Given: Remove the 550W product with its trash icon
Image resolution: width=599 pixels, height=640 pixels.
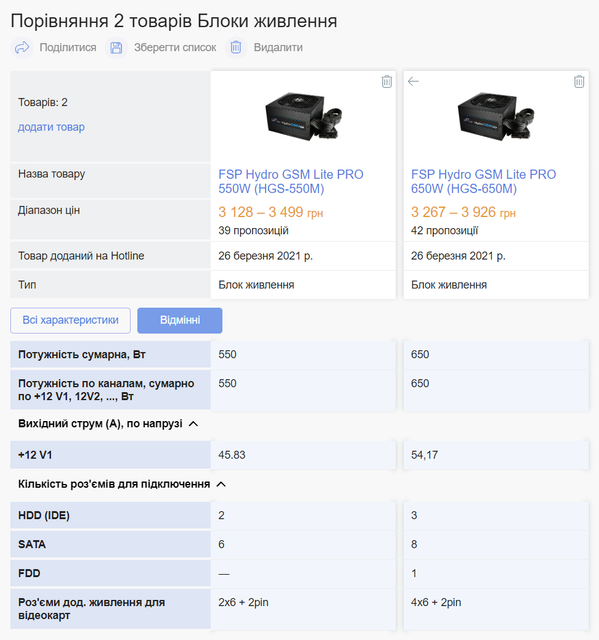Looking at the screenshot, I should coord(386,82).
